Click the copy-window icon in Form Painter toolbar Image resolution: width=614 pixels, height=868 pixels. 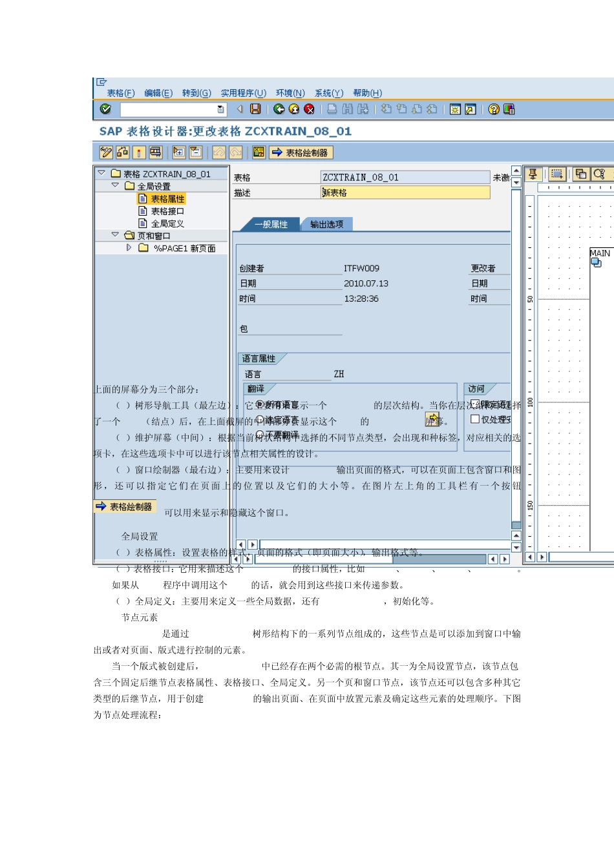coord(581,174)
